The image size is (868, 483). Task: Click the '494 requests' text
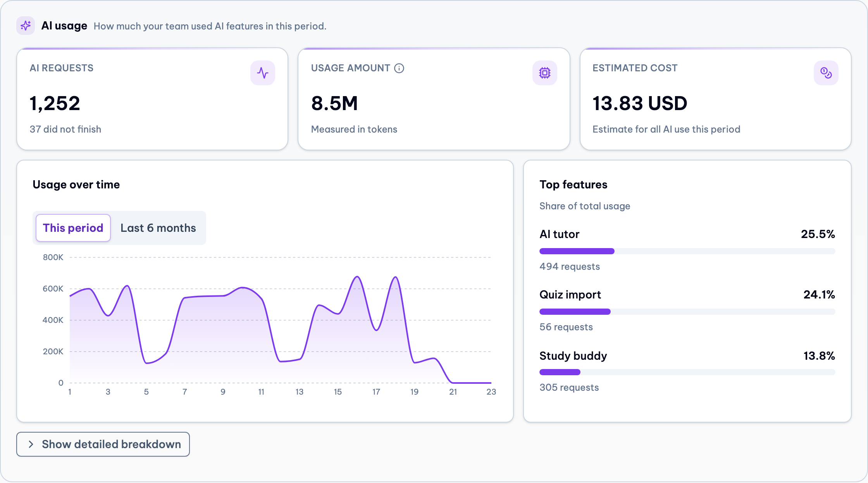pos(570,266)
